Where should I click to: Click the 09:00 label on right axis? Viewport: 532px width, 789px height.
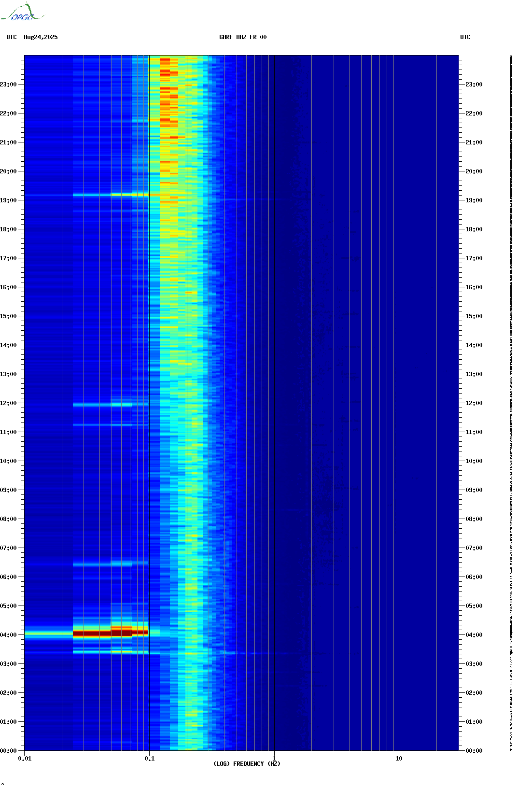(x=474, y=490)
